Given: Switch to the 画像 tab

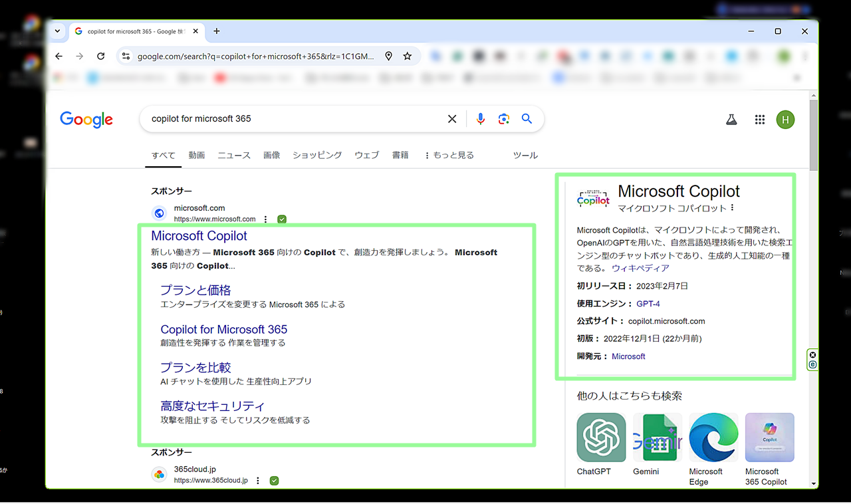Looking at the screenshot, I should coord(271,155).
